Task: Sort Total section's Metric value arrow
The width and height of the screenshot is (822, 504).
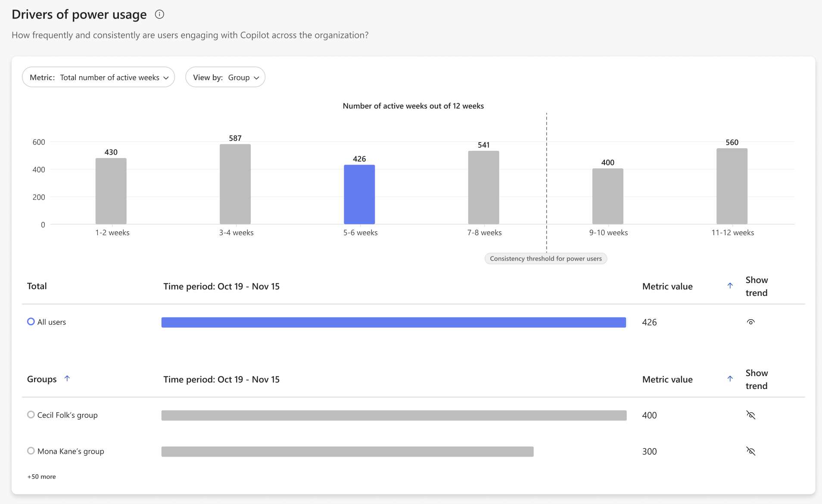Action: pos(730,286)
